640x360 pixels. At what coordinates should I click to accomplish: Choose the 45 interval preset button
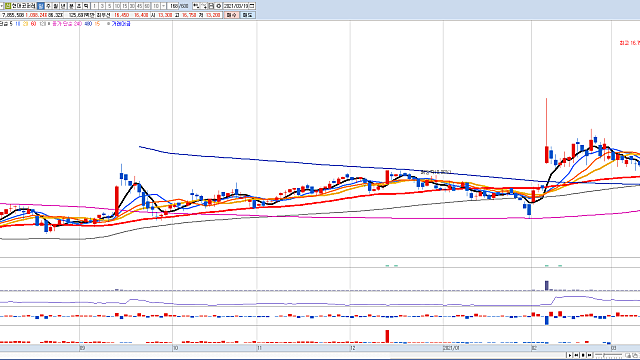tap(139, 6)
